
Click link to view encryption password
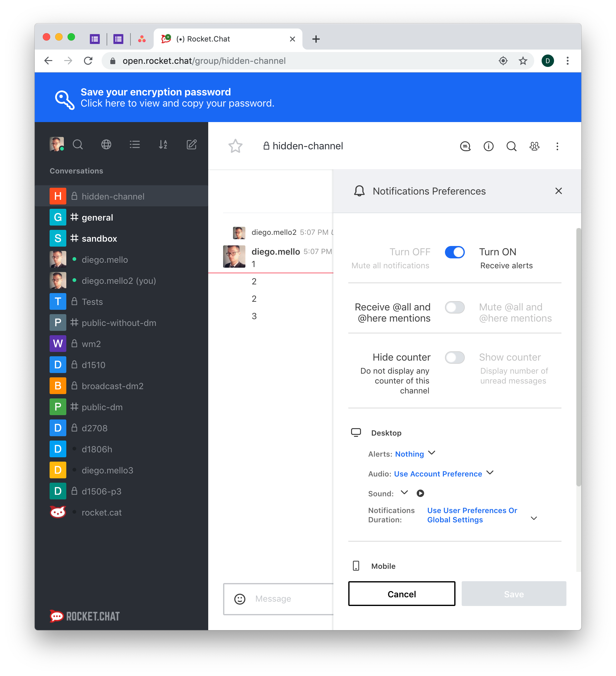[x=177, y=103]
